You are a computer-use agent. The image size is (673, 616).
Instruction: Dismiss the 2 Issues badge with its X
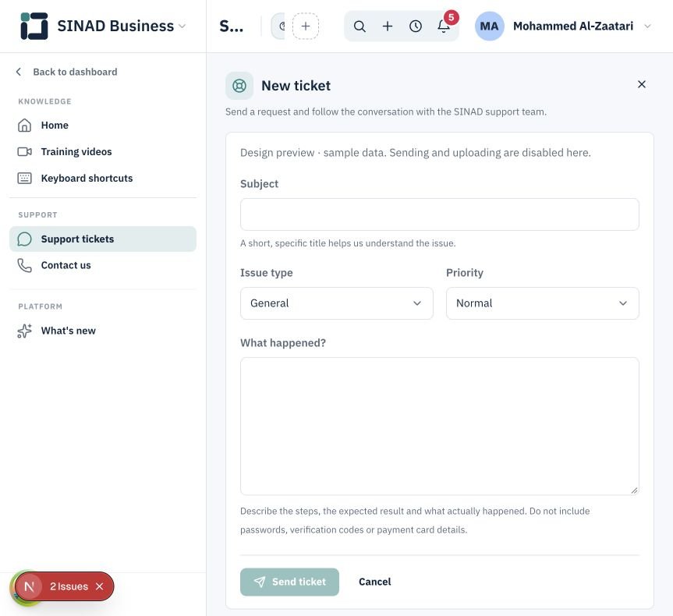[100, 586]
